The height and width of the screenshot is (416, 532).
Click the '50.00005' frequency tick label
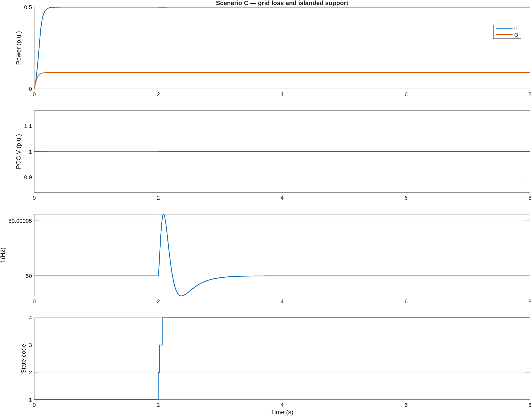20,221
